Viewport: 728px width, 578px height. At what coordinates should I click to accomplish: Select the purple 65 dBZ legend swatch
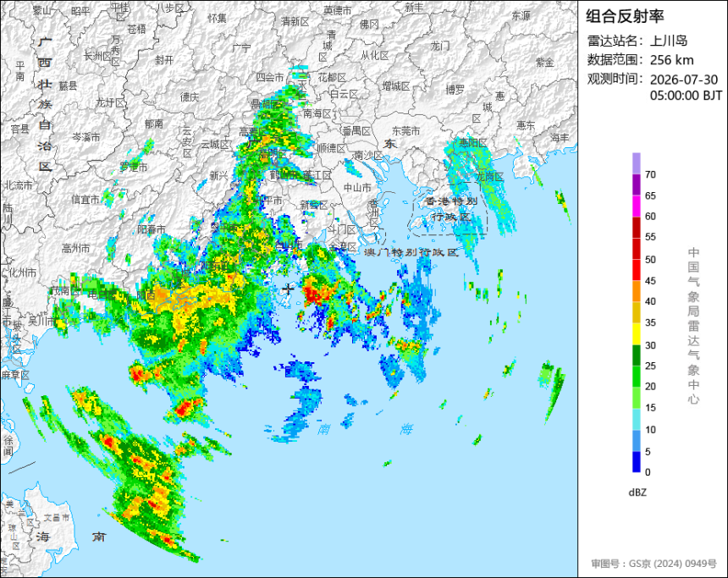coord(636,184)
